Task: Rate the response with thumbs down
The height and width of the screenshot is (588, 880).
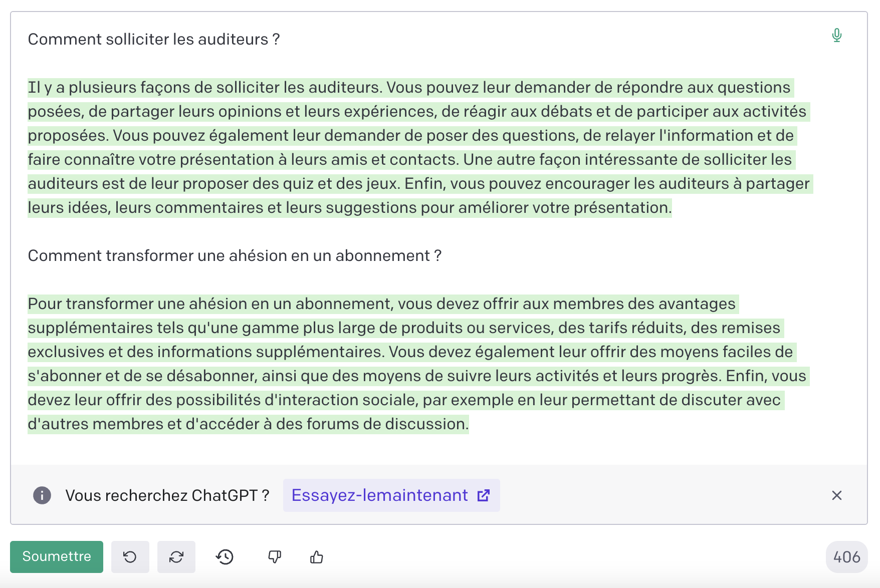Action: click(274, 556)
